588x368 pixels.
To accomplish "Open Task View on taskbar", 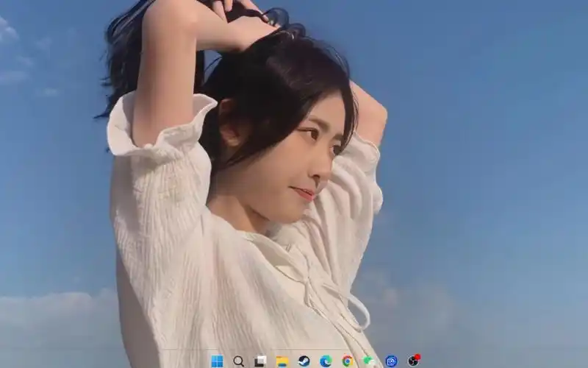I will [260, 361].
